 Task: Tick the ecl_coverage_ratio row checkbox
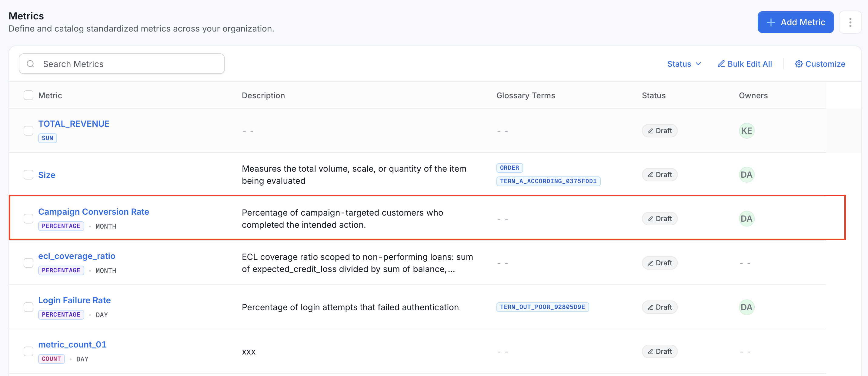pos(28,263)
